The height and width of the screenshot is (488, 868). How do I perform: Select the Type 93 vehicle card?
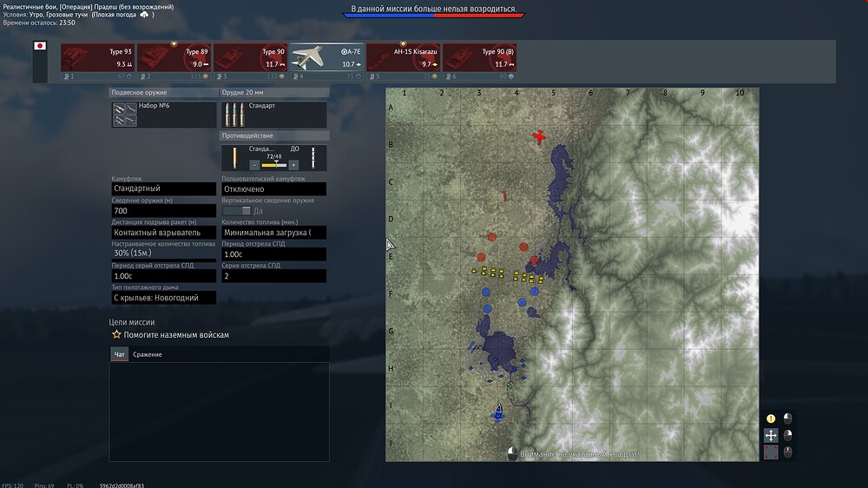(97, 57)
